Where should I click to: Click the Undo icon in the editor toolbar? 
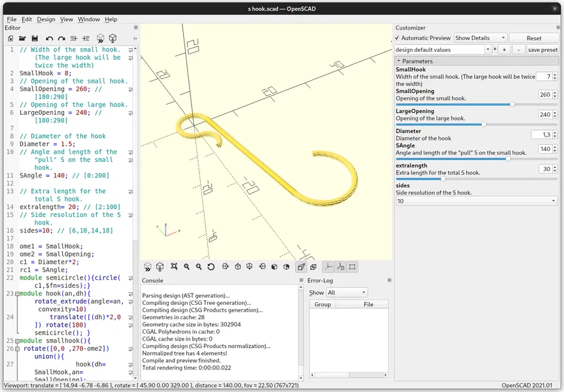pyautogui.click(x=50, y=38)
